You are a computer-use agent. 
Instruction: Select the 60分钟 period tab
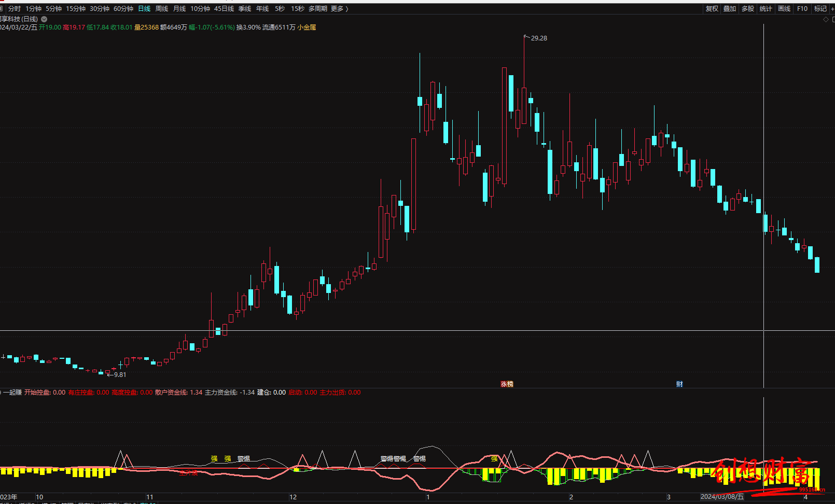[123, 9]
